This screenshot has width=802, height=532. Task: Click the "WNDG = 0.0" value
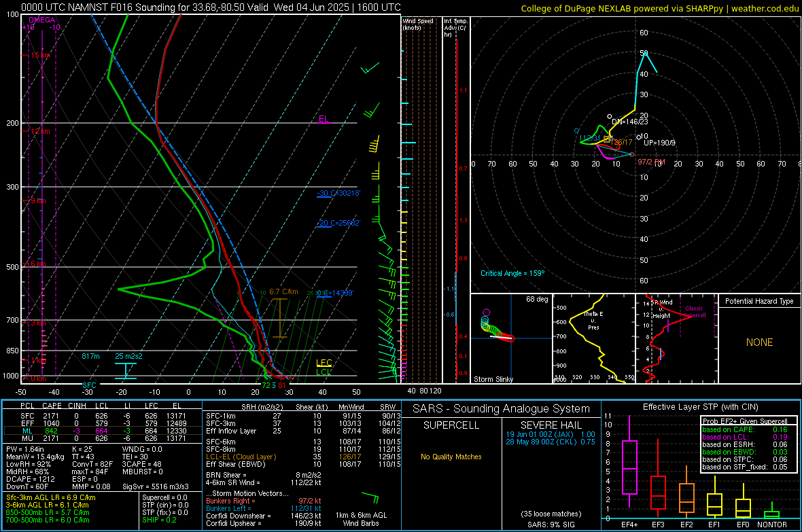(x=142, y=449)
